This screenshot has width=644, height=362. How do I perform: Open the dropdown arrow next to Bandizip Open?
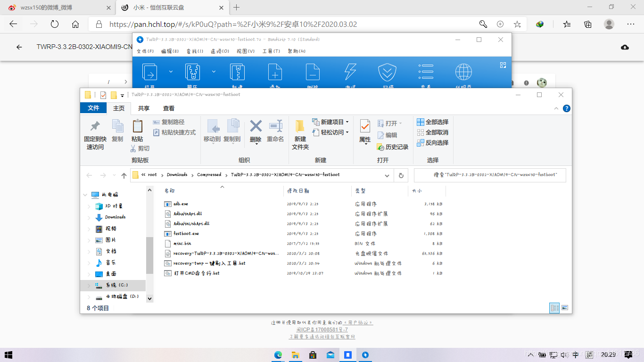[171, 72]
